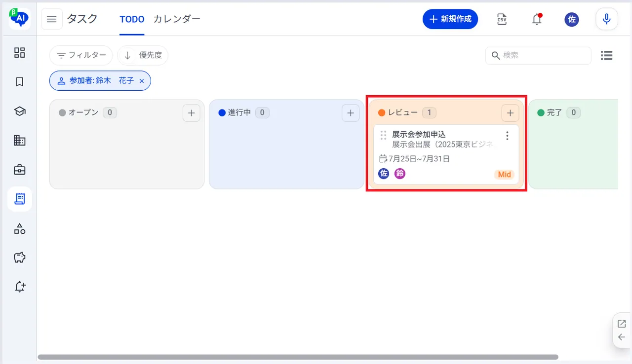Open the 展示会参加申込 task title
The height and width of the screenshot is (364, 632).
419,134
